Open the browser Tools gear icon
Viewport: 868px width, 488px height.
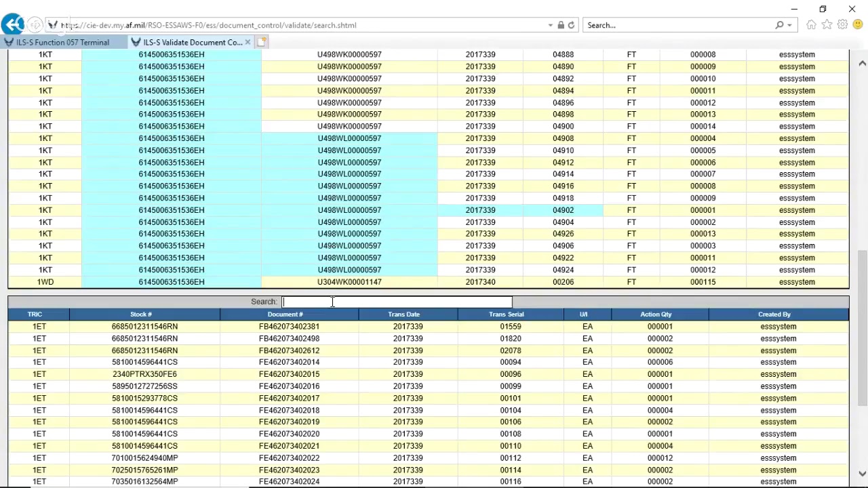pos(842,25)
